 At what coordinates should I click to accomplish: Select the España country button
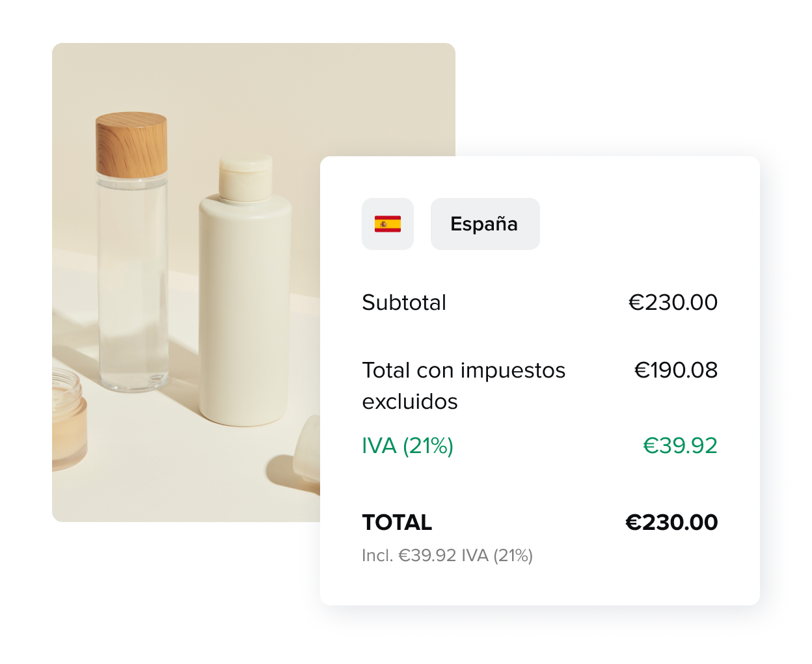tap(485, 224)
